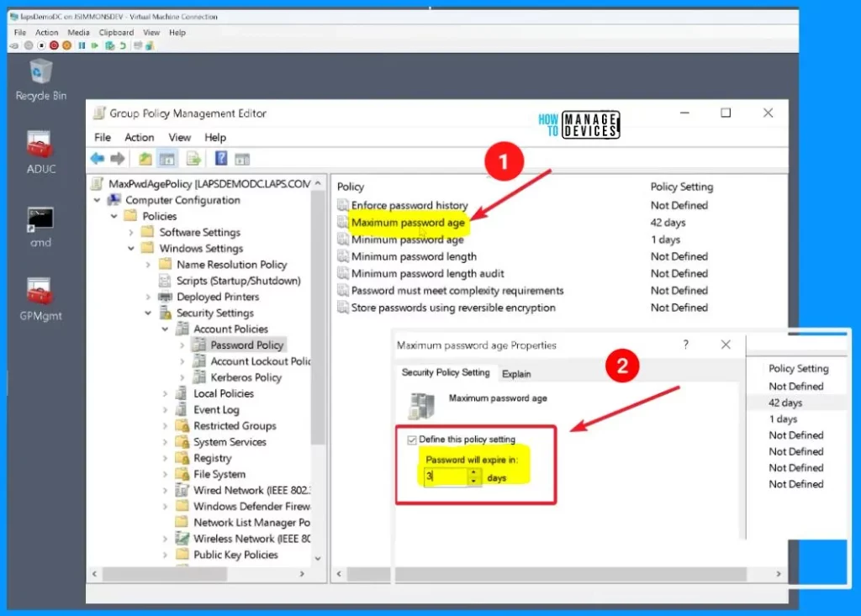Click the Show/Hide Action Pane icon
Viewport: 861px width, 616px height.
point(242,159)
